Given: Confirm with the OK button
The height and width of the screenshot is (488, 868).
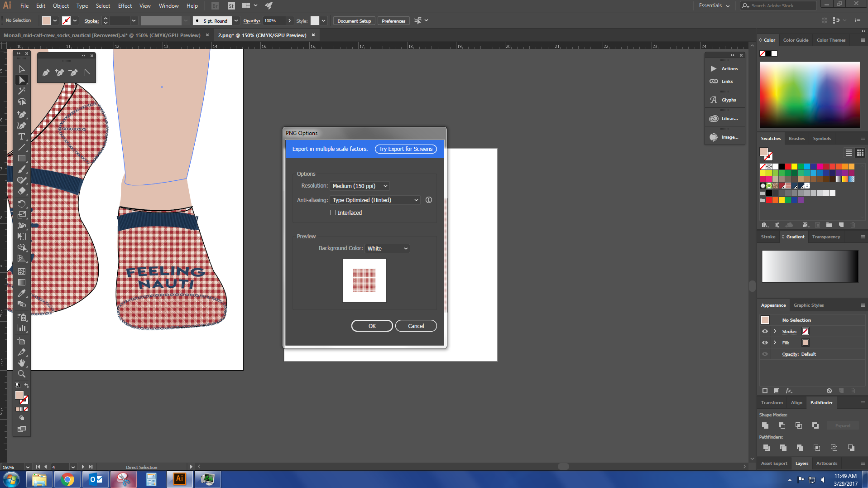Looking at the screenshot, I should tap(371, 325).
